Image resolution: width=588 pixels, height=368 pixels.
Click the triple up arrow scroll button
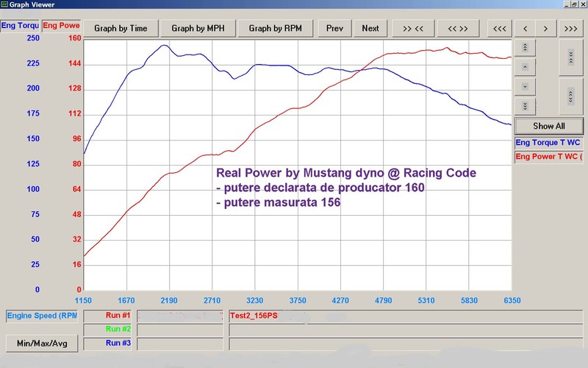525,48
